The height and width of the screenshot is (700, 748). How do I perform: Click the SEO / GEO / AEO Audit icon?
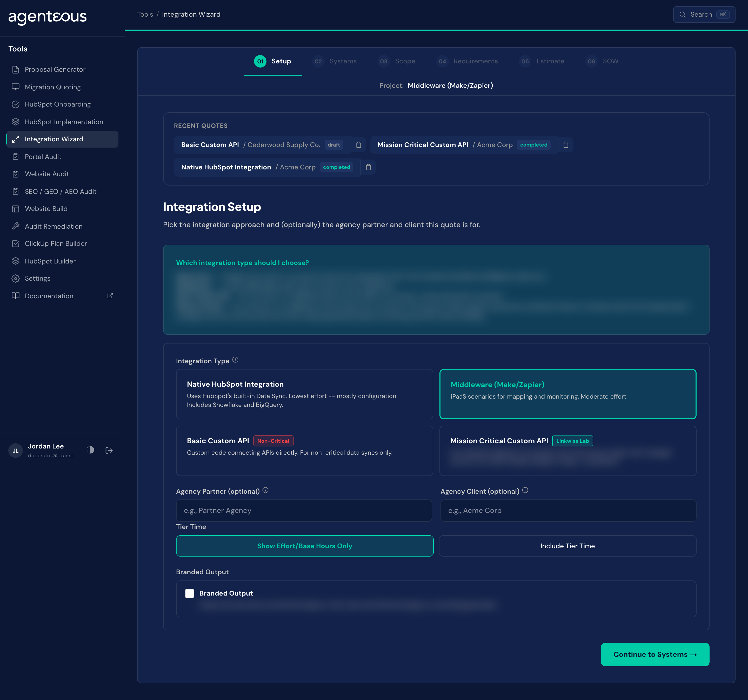[x=15, y=191]
